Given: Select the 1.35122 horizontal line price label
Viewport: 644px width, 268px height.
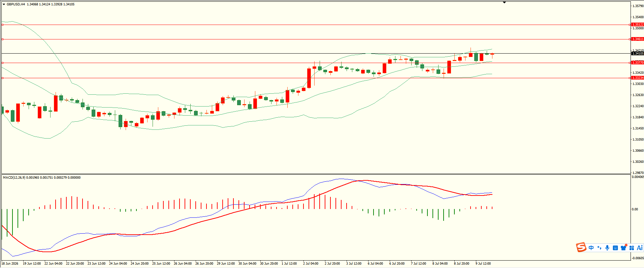Looking at the screenshot, I should click(x=638, y=25).
